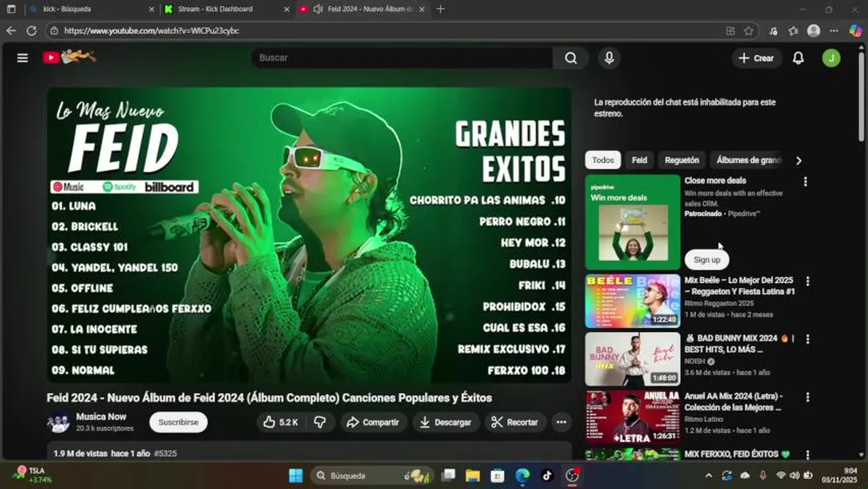Go back with the browser back arrow
Screen dimensions: 868x489
coord(11,31)
